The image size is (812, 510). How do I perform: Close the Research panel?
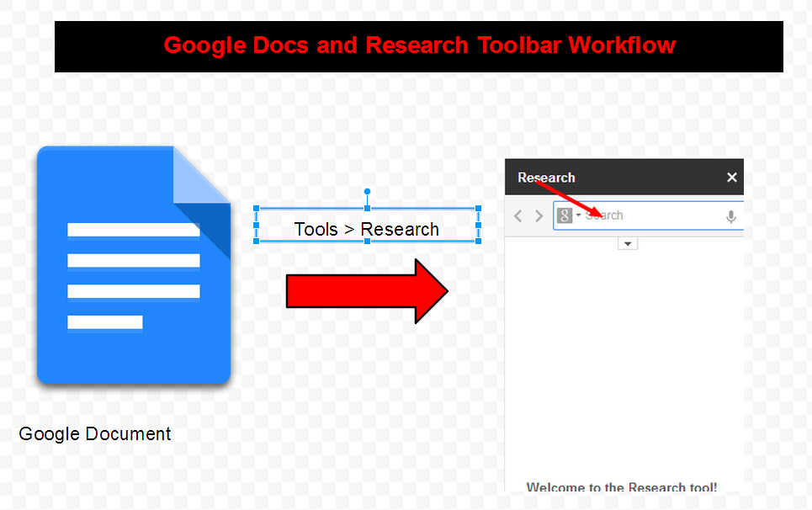click(x=731, y=178)
